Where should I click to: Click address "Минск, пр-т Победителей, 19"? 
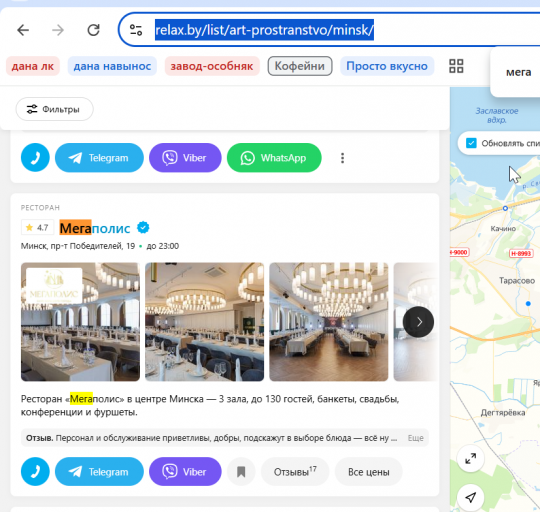[x=78, y=246]
